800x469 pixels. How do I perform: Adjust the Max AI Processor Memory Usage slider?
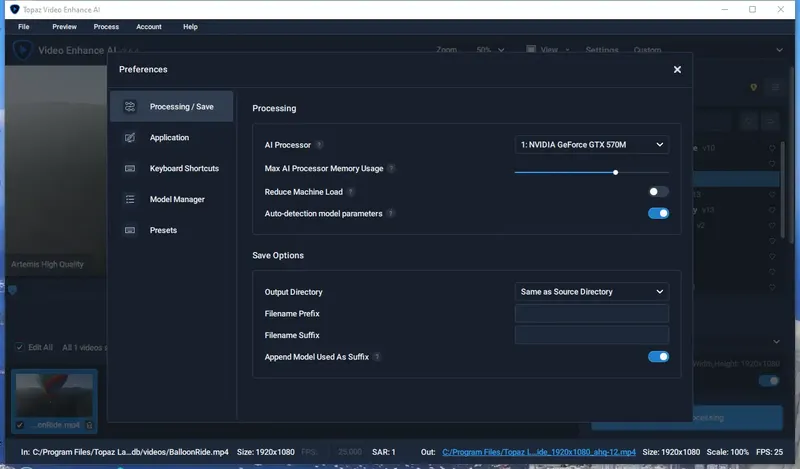(615, 172)
